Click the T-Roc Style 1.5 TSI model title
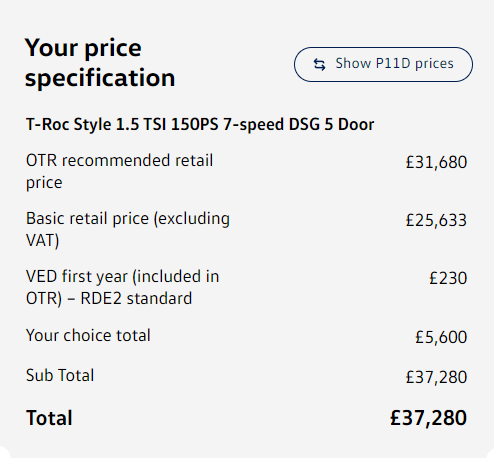This screenshot has width=494, height=458. click(x=200, y=124)
